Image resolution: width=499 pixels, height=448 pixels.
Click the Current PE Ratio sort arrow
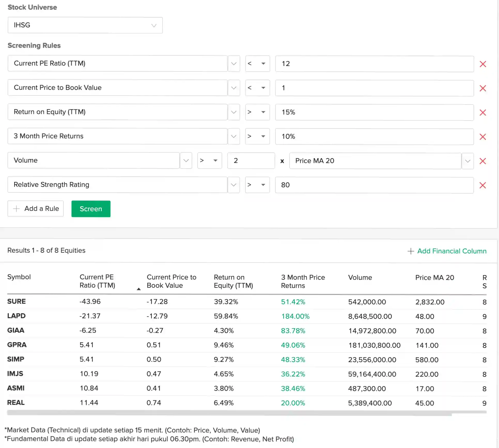[x=139, y=289]
